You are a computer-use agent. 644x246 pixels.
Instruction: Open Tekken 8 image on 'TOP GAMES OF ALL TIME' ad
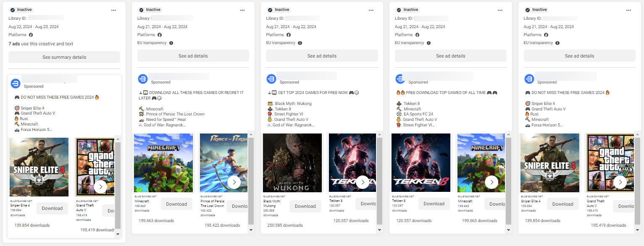coord(421,163)
